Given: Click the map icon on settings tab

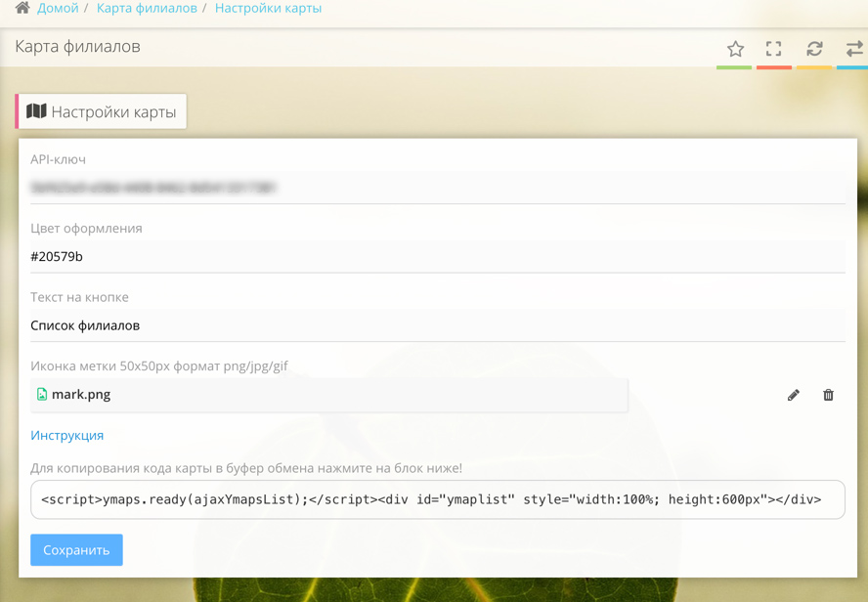Looking at the screenshot, I should [x=36, y=111].
